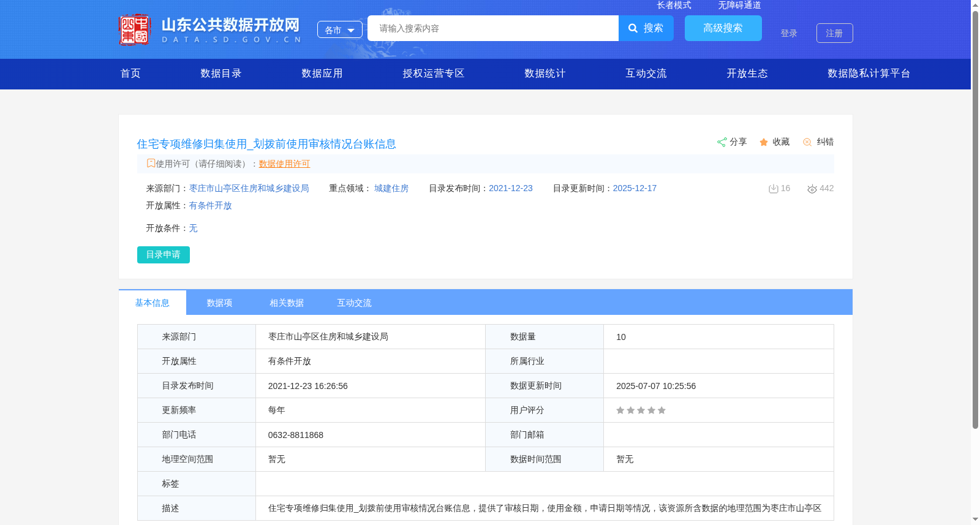Click the 目录申请 button
This screenshot has height=525, width=980.
coord(164,255)
